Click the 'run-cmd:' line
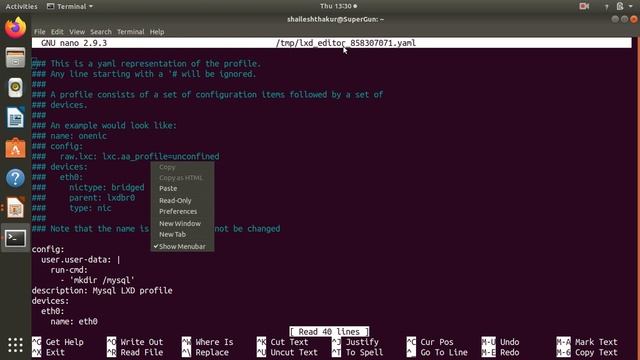The image size is (640, 360). tap(69, 270)
